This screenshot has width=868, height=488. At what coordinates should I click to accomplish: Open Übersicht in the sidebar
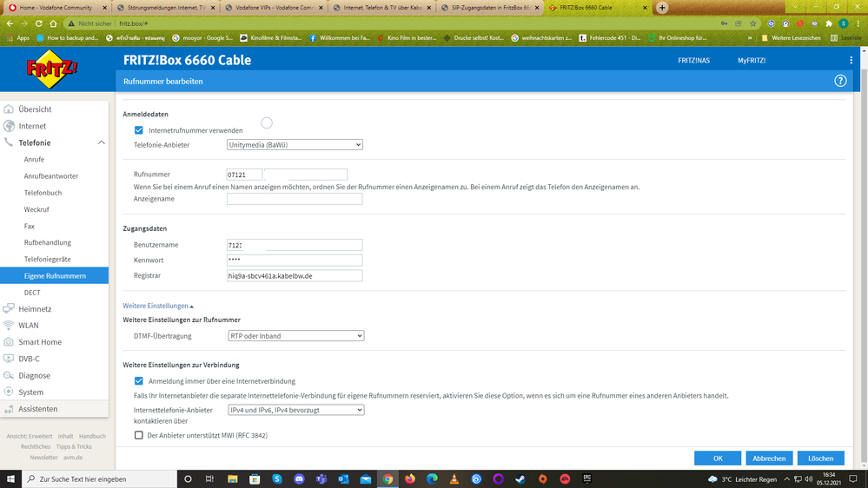point(35,109)
